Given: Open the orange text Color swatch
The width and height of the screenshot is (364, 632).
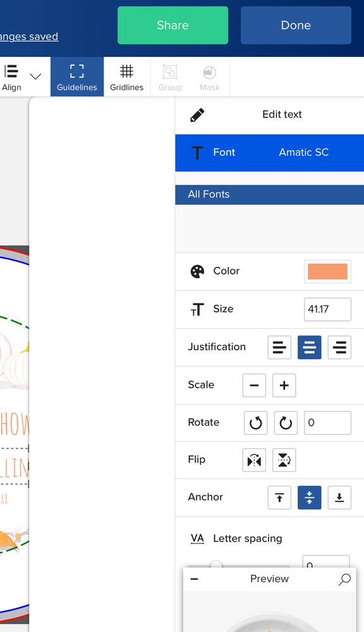Looking at the screenshot, I should tap(327, 271).
